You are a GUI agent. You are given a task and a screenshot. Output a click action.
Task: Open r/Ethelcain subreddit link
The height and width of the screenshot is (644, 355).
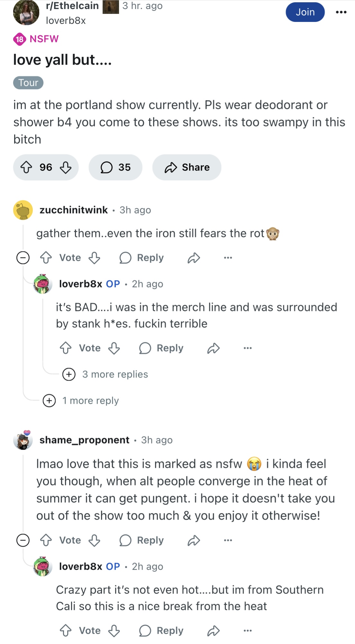coord(72,6)
